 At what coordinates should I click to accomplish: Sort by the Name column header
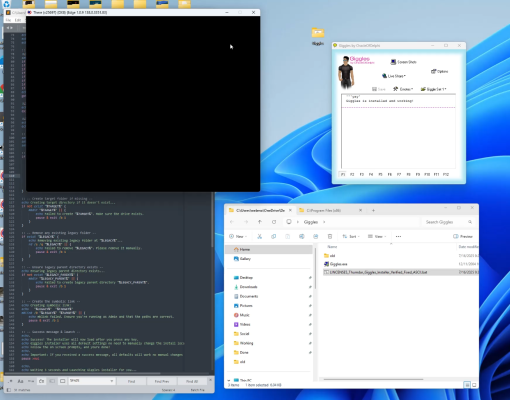click(x=332, y=247)
